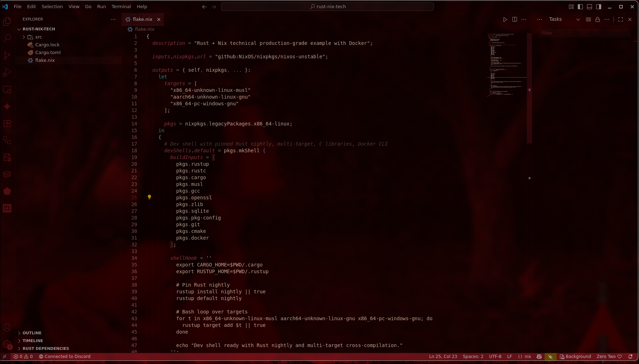Click the Filter input in Tasks panel
Viewport: 639px width, 364px height.
click(x=583, y=33)
